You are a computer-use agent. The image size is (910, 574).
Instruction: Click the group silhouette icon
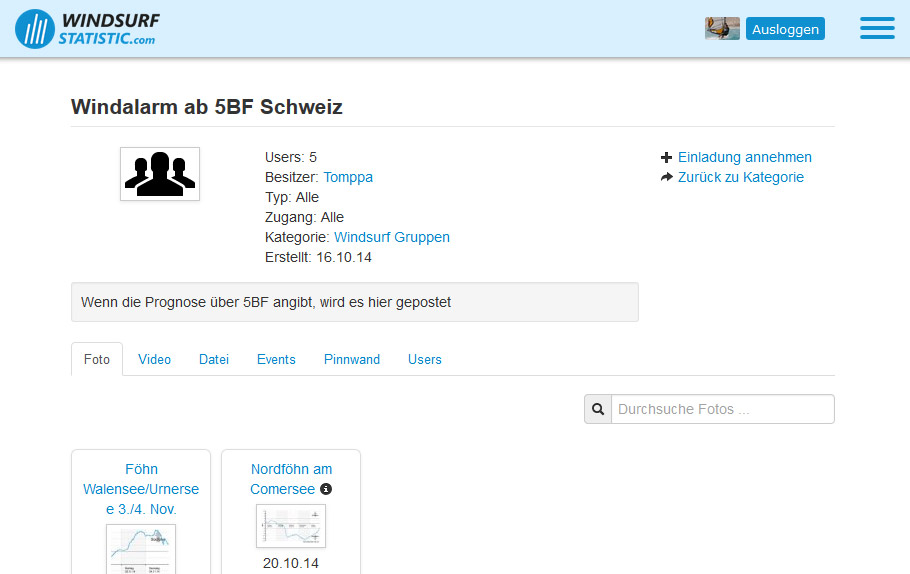[160, 174]
